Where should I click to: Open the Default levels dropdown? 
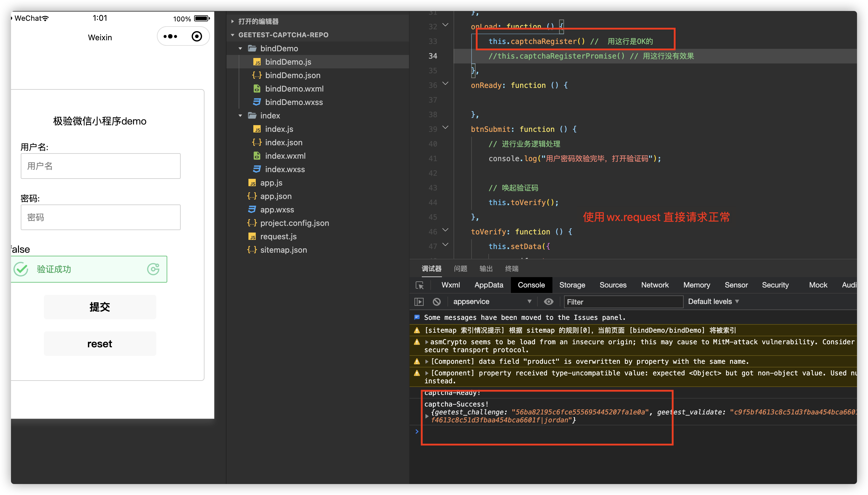pos(713,302)
